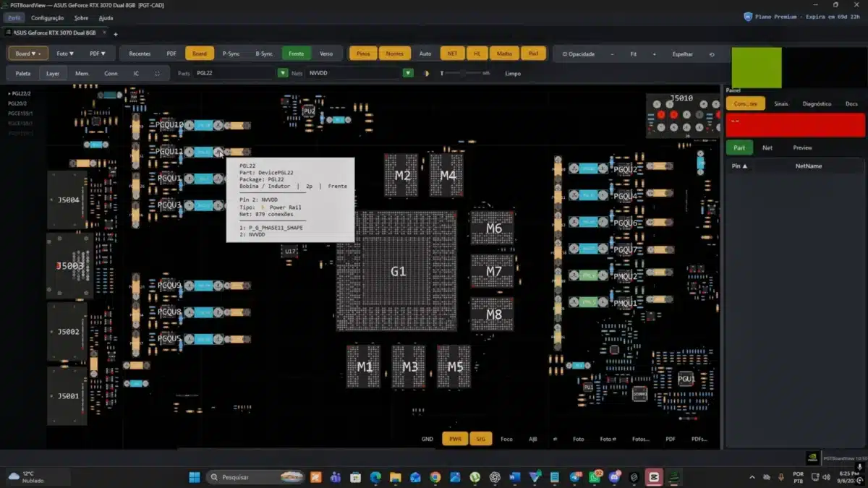
Task: Open Microsoft Word from the taskbar
Action: (514, 476)
